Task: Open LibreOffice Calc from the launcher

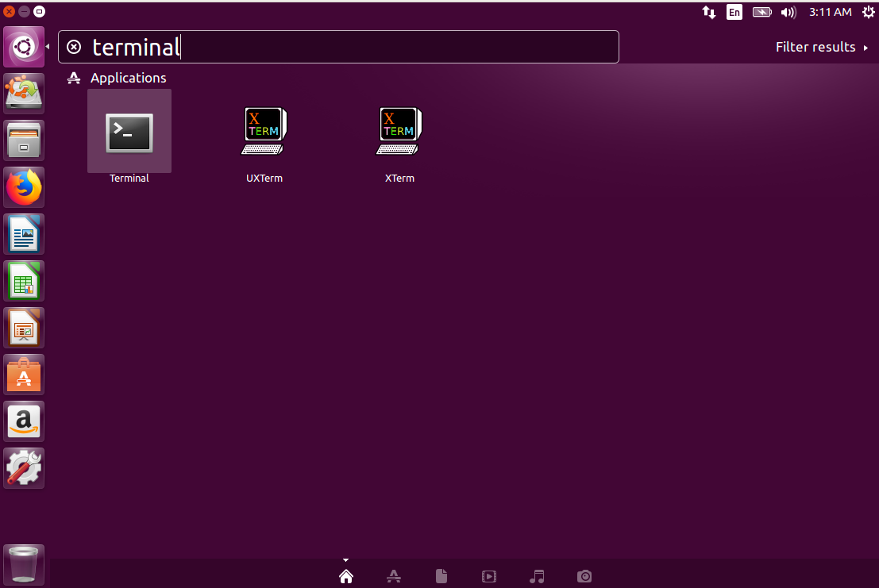Action: (24, 281)
